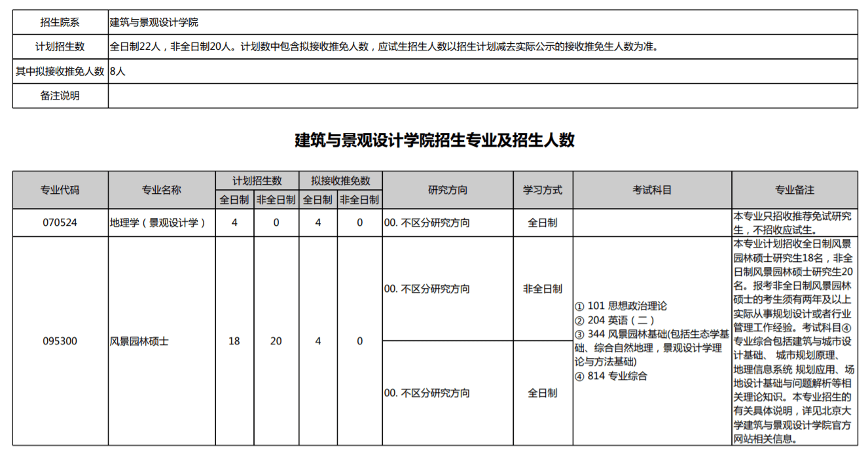Select the 8人 value cell
The width and height of the screenshot is (868, 455).
[x=118, y=71]
